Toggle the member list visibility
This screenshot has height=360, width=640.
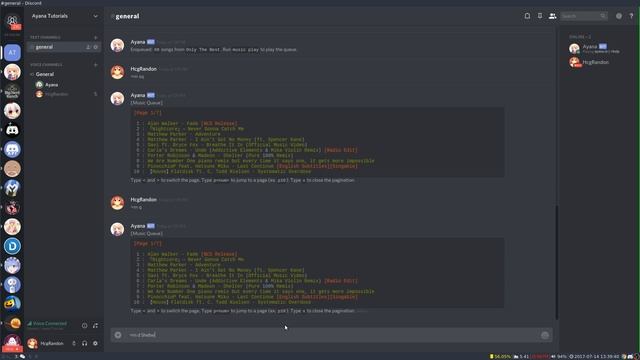pyautogui.click(x=552, y=16)
